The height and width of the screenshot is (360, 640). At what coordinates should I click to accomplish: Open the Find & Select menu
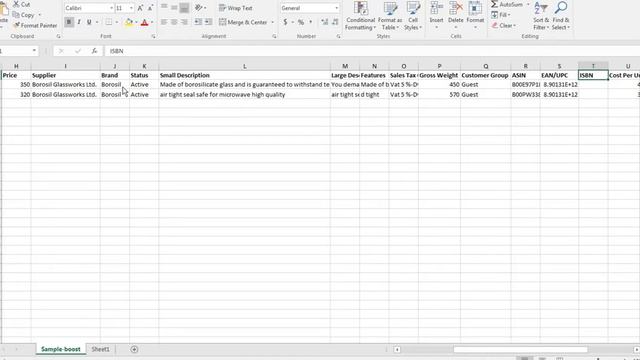[x=560, y=16]
